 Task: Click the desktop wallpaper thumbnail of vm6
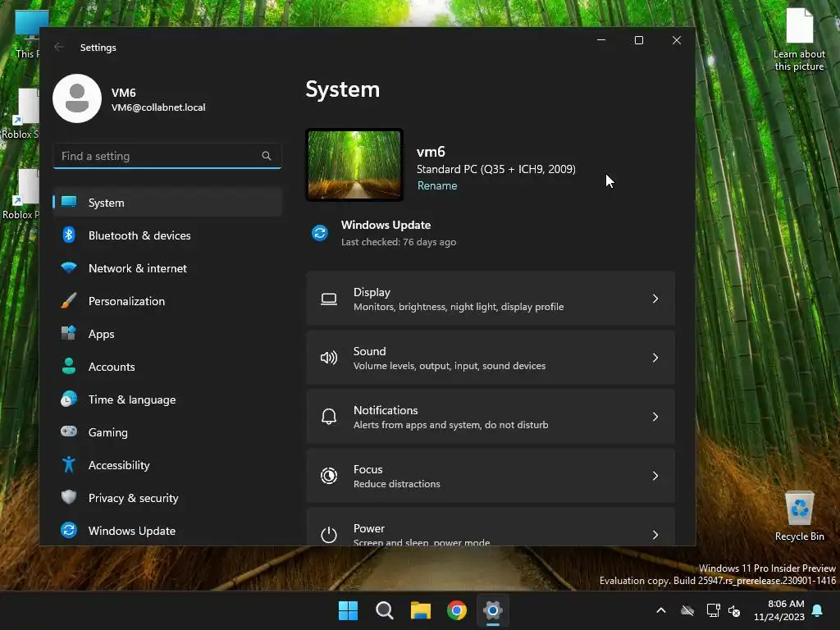point(354,165)
